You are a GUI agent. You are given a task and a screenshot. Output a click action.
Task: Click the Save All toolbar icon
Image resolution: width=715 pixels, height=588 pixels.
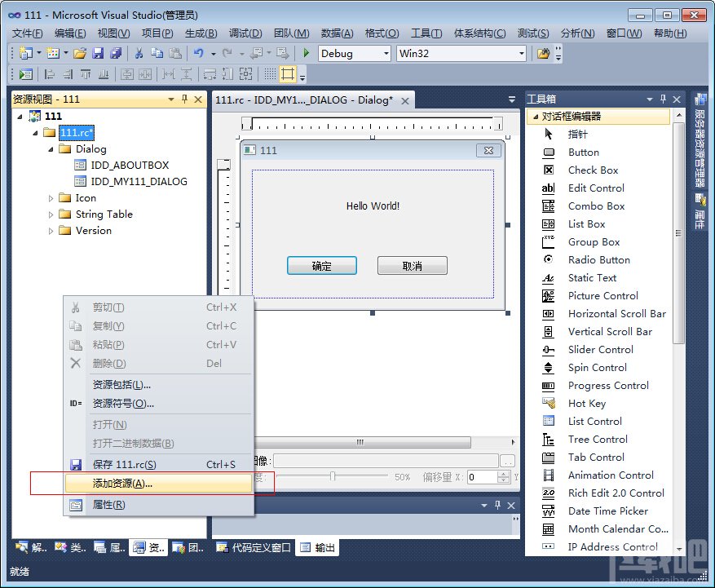[114, 51]
